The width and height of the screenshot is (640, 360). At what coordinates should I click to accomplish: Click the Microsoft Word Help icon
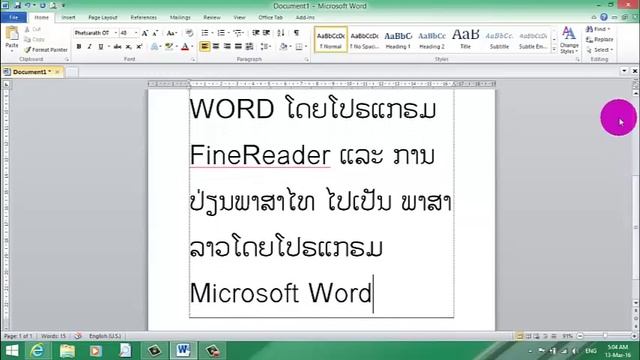604,17
